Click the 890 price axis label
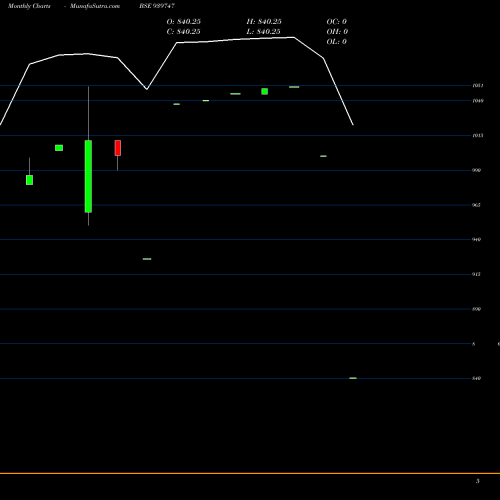The height and width of the screenshot is (500, 500). 477,309
